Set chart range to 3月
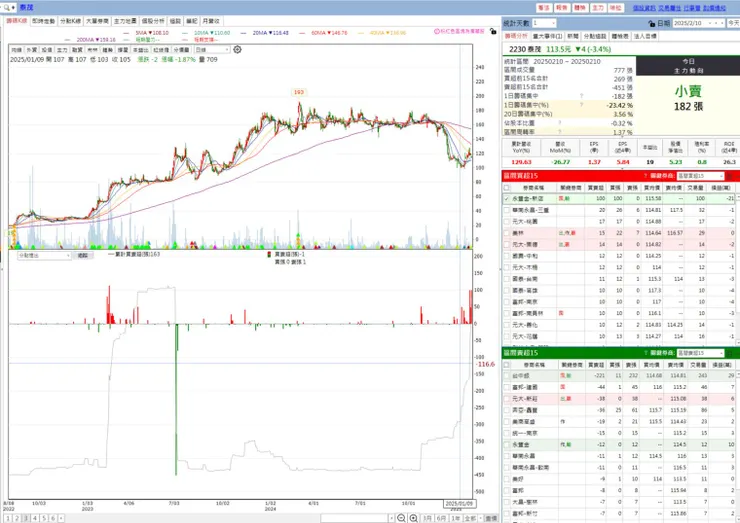The height and width of the screenshot is (523, 740). [x=427, y=518]
